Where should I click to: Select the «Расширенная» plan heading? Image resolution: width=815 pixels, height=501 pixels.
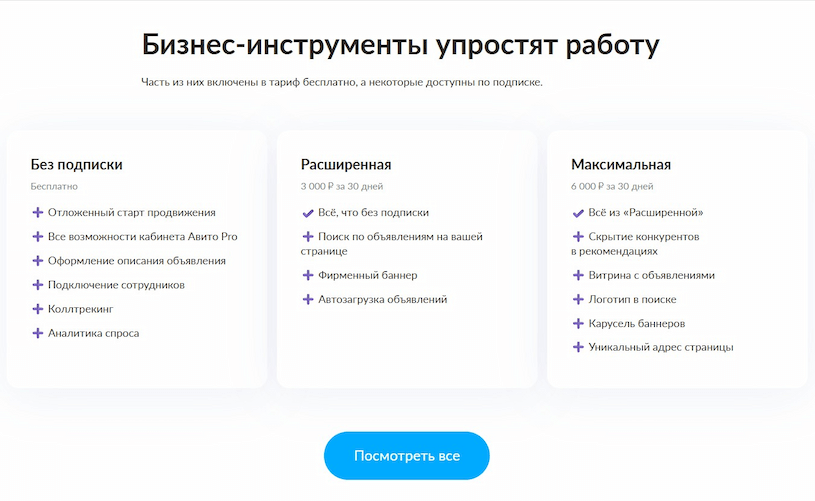346,165
